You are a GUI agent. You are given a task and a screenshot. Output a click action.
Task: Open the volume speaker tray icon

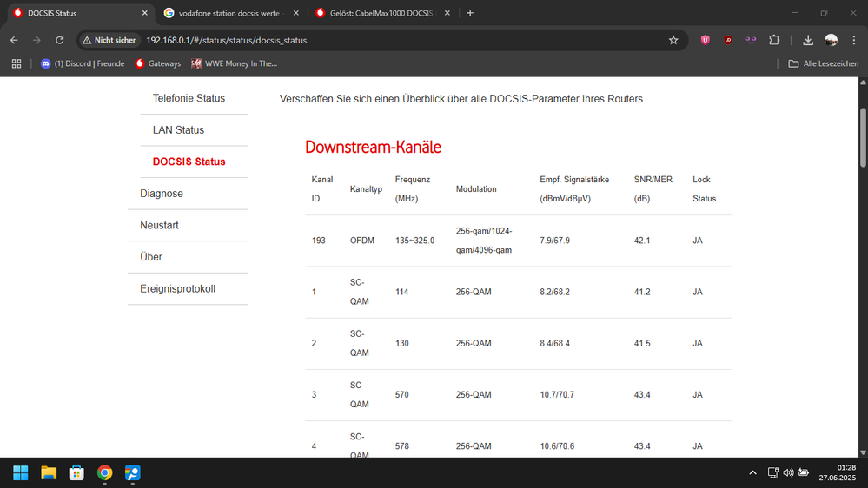click(788, 472)
